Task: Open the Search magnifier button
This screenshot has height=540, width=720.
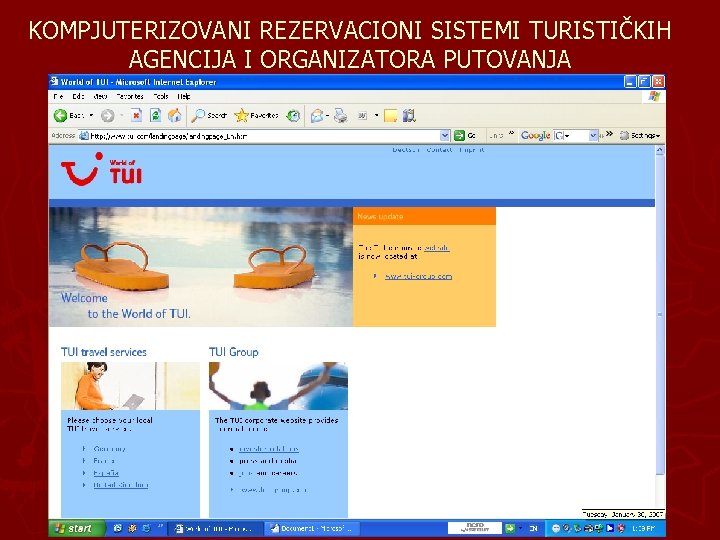Action: coord(209,115)
